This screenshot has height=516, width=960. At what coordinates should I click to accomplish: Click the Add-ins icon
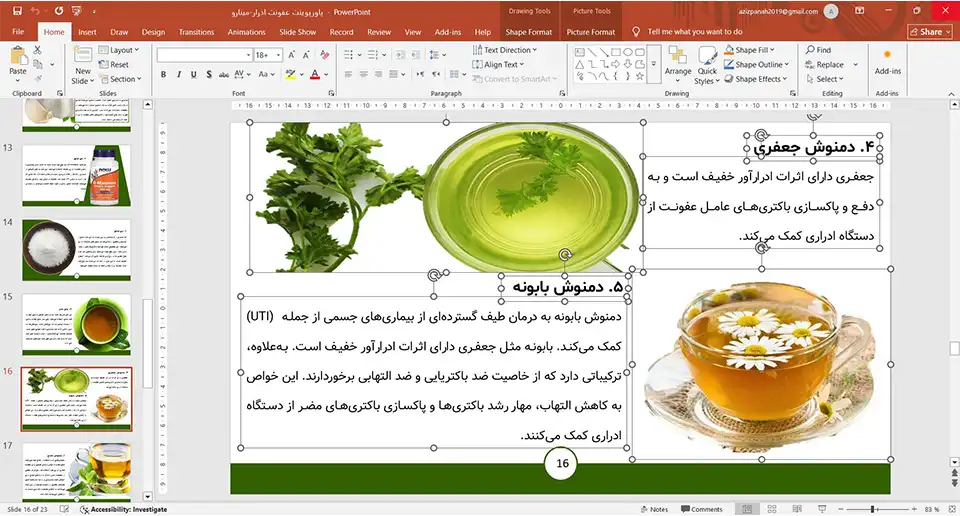click(887, 61)
